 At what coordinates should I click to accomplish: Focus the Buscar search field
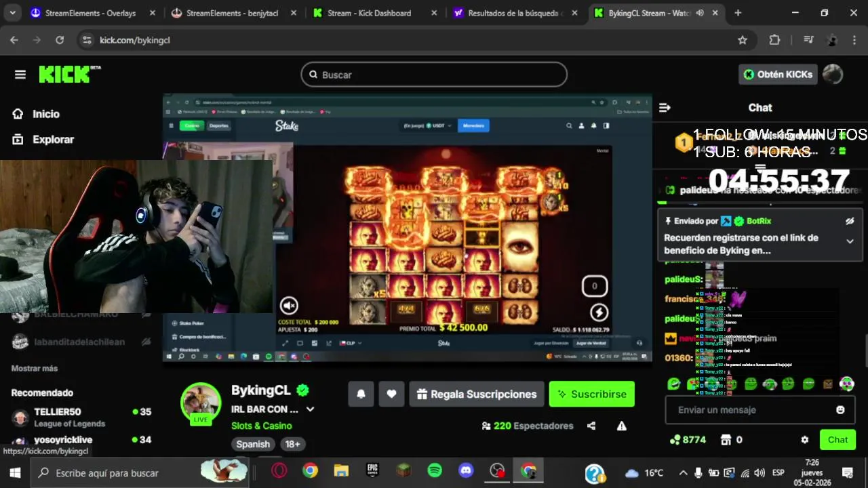pos(434,75)
